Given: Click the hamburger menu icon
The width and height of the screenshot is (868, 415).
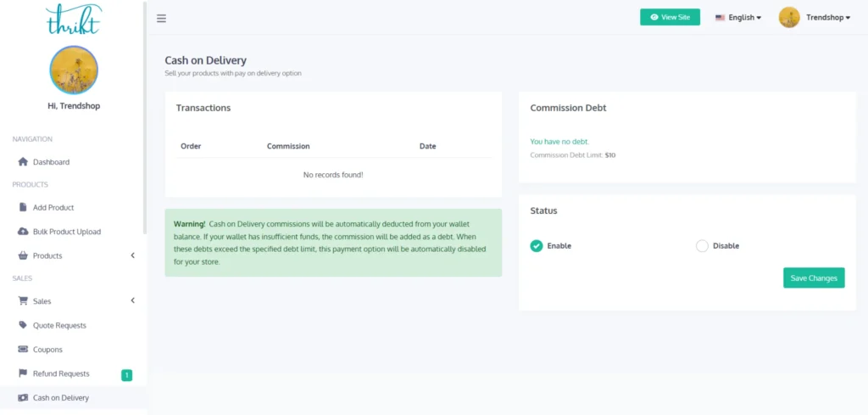Looking at the screenshot, I should pos(161,19).
